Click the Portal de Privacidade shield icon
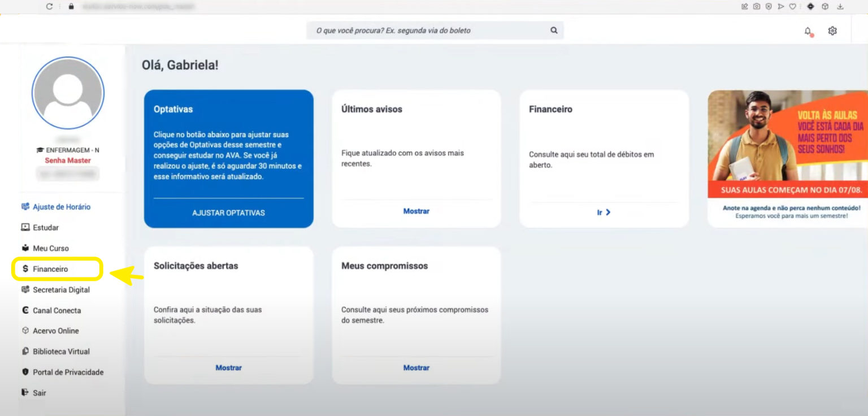 (x=25, y=372)
